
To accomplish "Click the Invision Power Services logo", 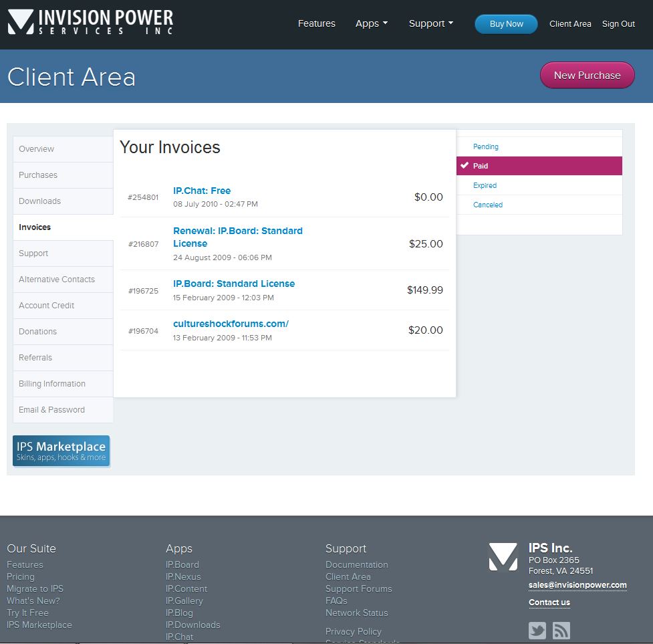I will 90,21.
